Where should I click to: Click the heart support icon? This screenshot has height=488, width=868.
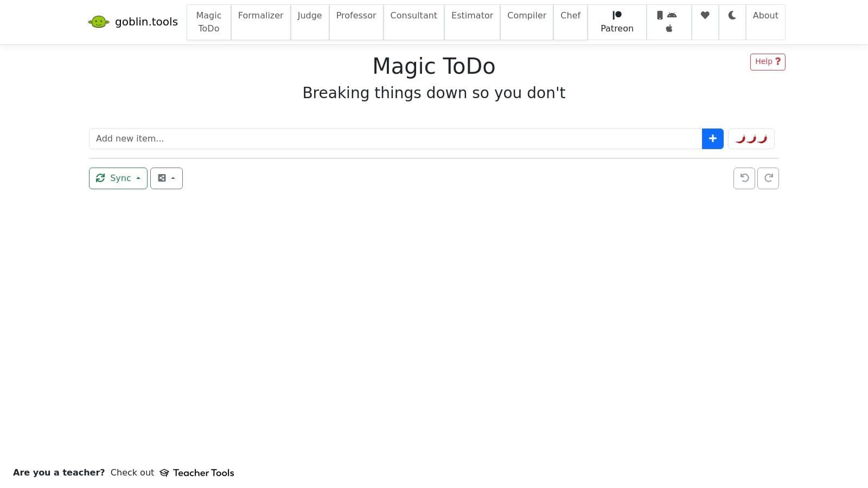tap(705, 15)
